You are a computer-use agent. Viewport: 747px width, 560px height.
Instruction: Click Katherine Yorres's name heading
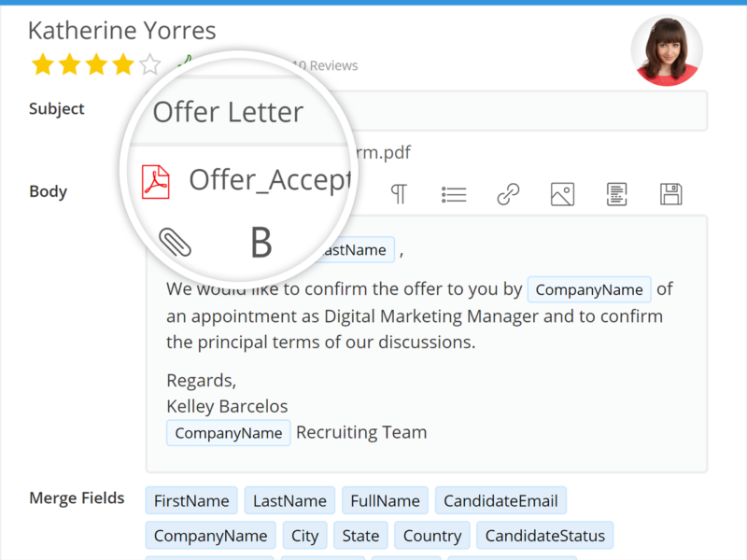(121, 30)
